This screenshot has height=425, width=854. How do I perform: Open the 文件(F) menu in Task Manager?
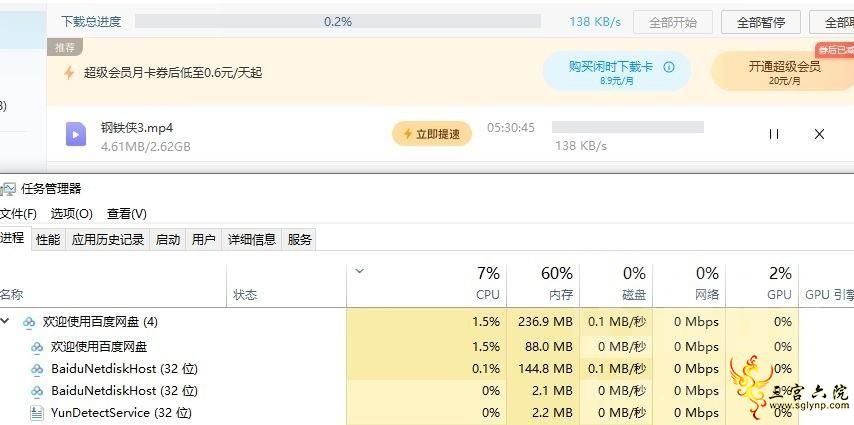point(19,214)
